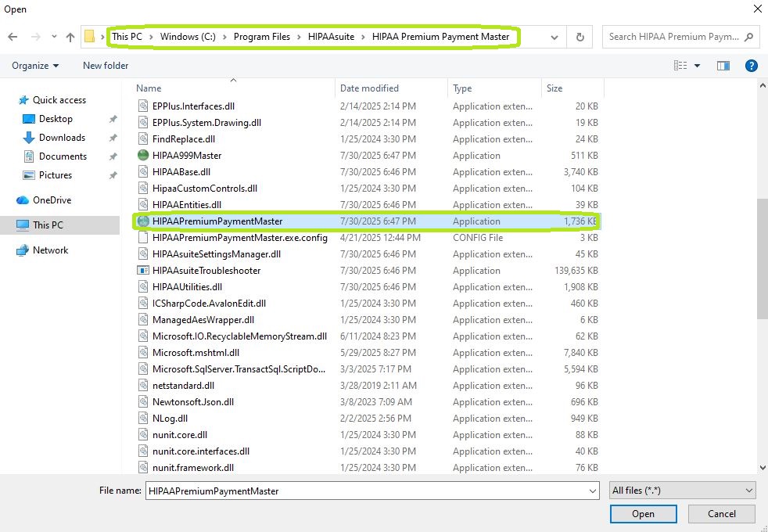Sort by Type column header
The image size is (768, 532).
click(462, 88)
